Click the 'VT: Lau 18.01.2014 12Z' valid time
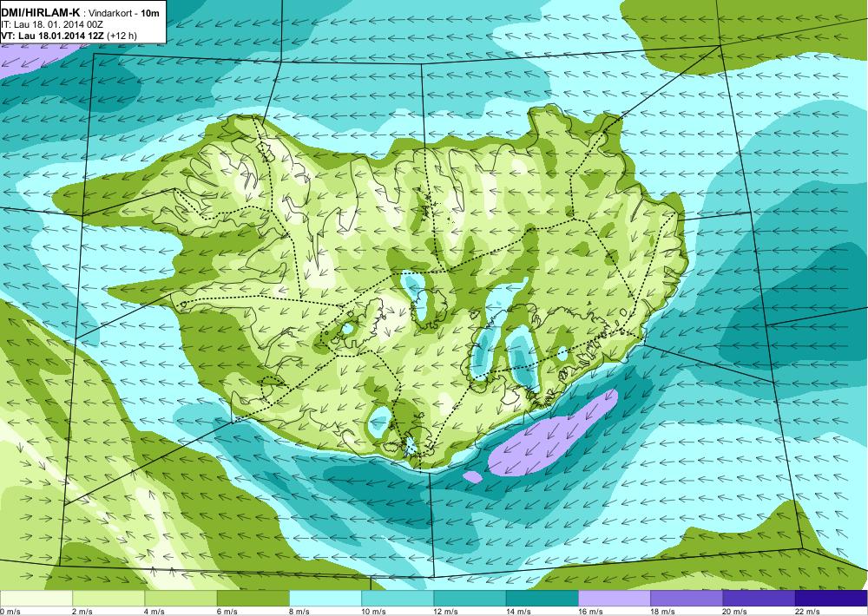868x616 pixels. pyautogui.click(x=53, y=36)
